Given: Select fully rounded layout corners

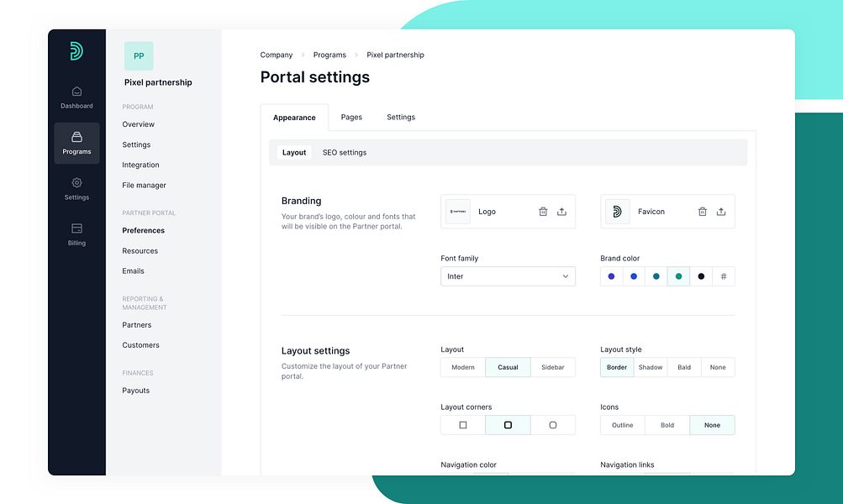Looking at the screenshot, I should click(553, 425).
